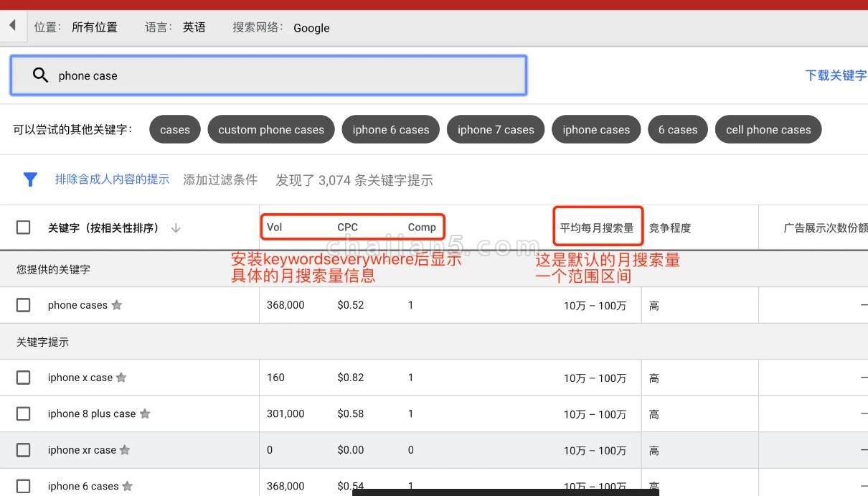Select the 'iphone xr case' row checkbox
This screenshot has width=868, height=496.
click(24, 450)
